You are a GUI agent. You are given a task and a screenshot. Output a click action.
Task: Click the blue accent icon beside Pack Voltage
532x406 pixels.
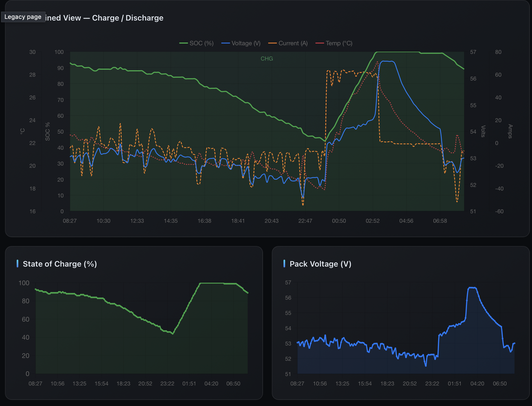pyautogui.click(x=285, y=264)
